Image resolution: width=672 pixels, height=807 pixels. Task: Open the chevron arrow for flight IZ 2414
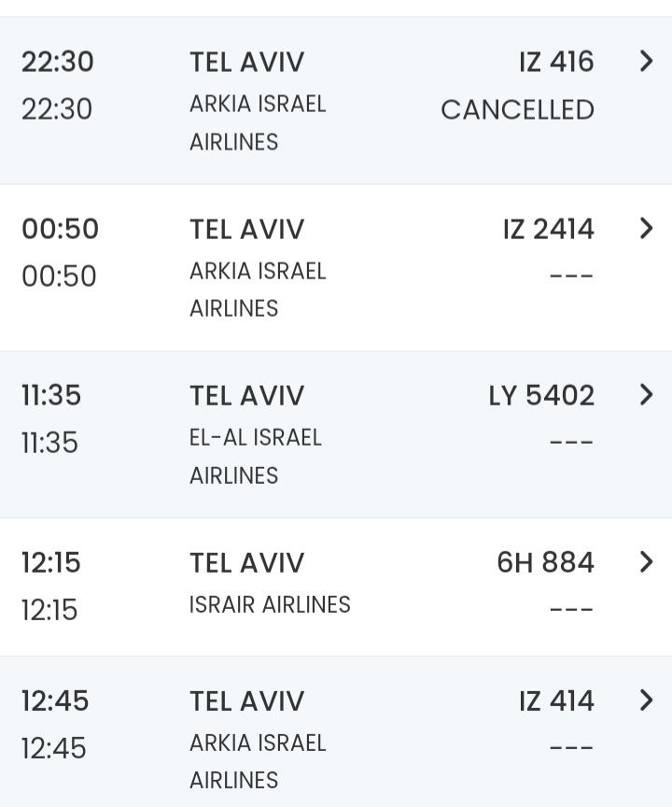[x=646, y=228]
